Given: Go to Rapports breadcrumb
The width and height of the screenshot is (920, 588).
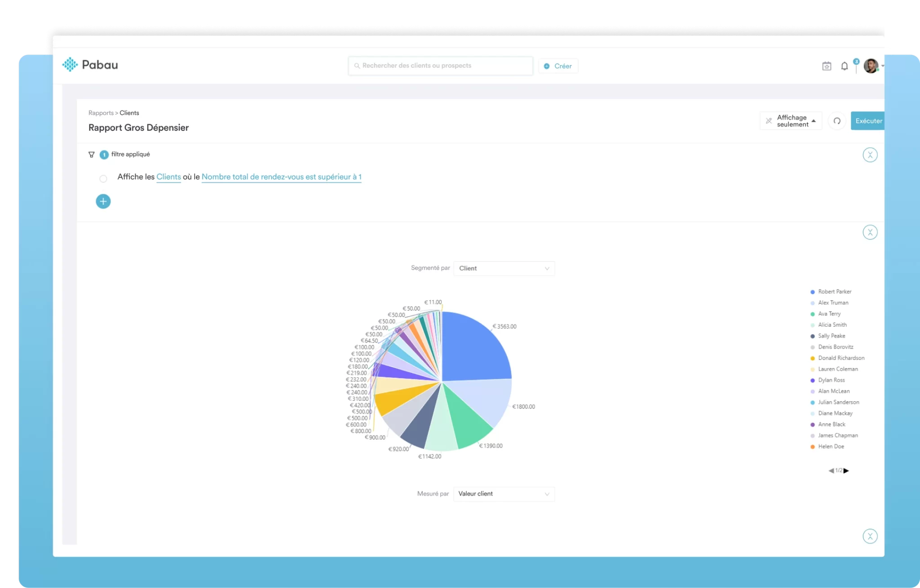Looking at the screenshot, I should tap(101, 113).
